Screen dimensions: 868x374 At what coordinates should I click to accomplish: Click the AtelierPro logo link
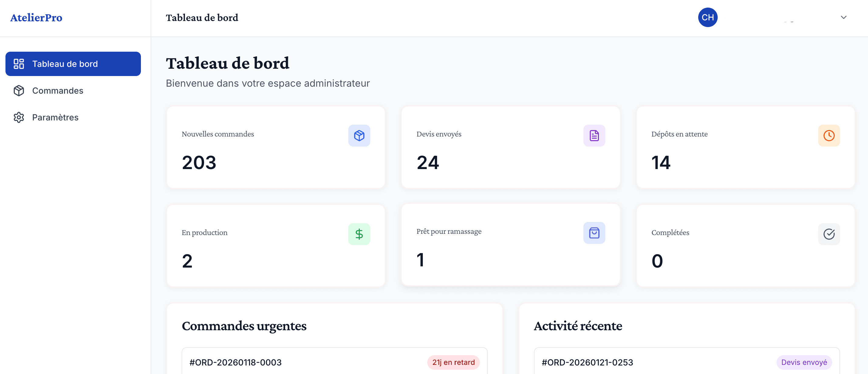(36, 18)
